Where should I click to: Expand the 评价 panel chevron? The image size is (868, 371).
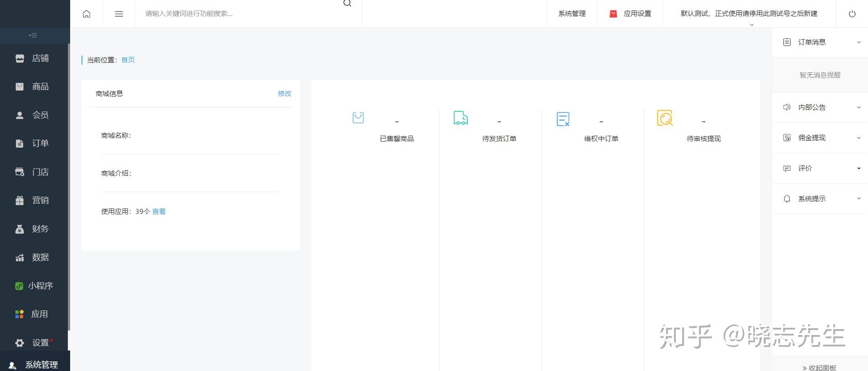(859, 168)
